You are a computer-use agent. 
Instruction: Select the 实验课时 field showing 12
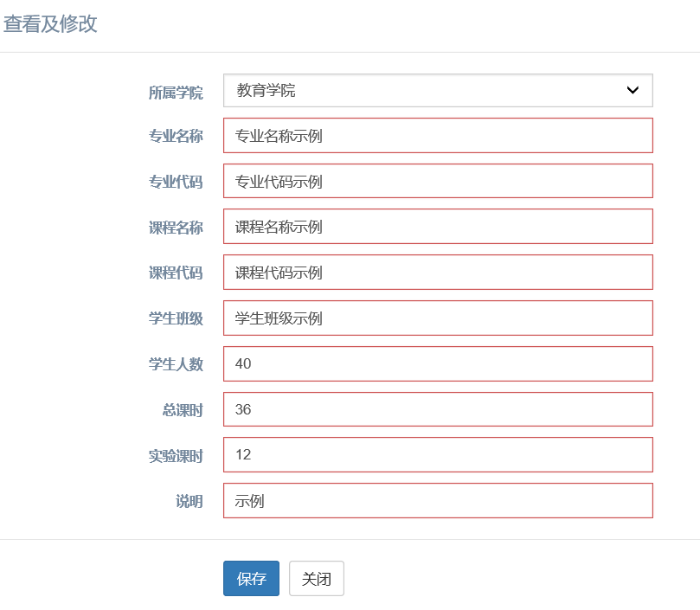438,454
